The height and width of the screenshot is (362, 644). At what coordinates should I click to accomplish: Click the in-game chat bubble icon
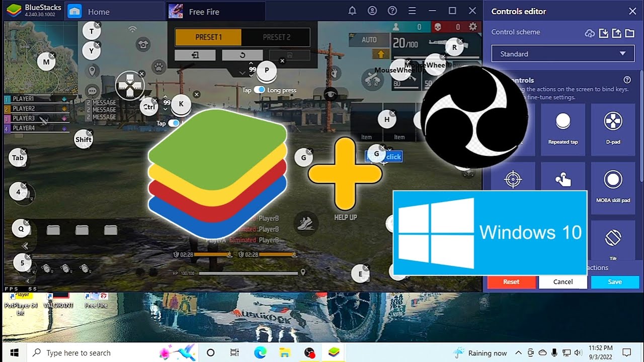click(x=92, y=91)
